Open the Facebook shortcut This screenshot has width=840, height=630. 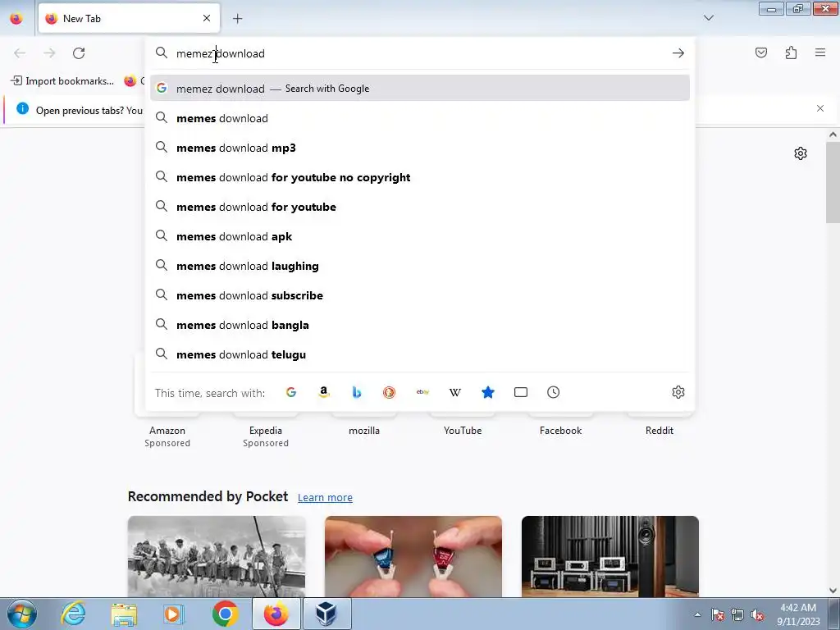(x=561, y=431)
